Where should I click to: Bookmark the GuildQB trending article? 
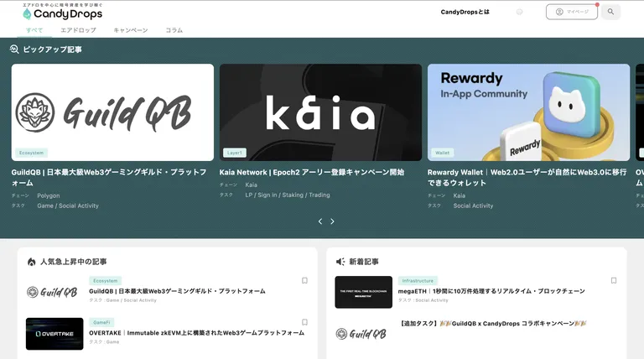point(304,280)
